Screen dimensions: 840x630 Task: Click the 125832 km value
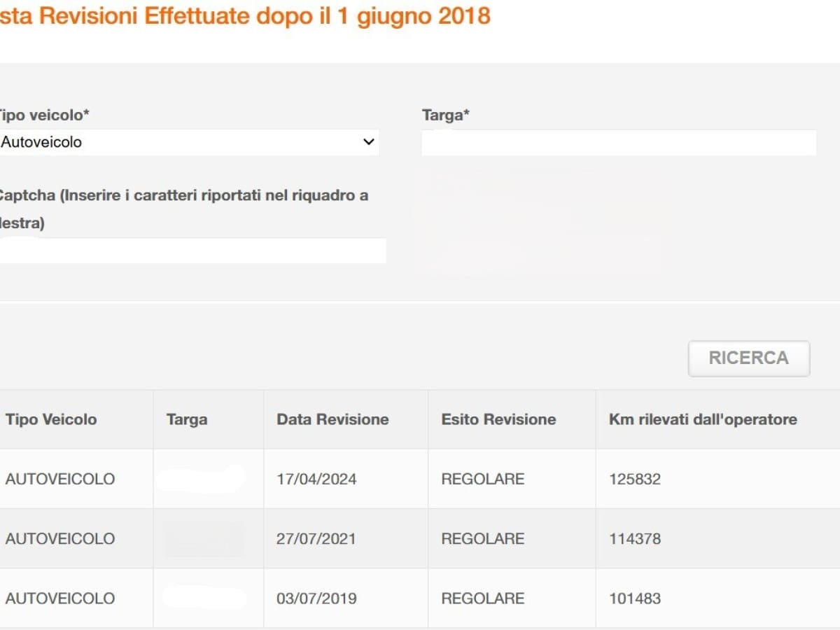click(635, 479)
